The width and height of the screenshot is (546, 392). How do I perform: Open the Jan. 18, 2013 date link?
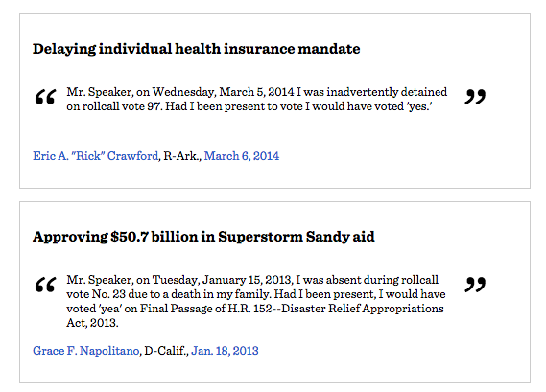(225, 351)
